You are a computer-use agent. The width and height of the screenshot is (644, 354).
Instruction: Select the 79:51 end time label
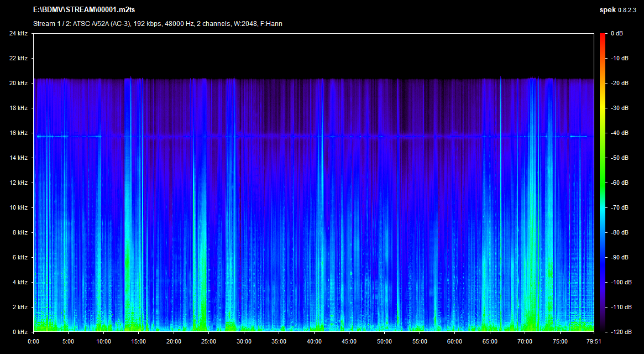[593, 341]
